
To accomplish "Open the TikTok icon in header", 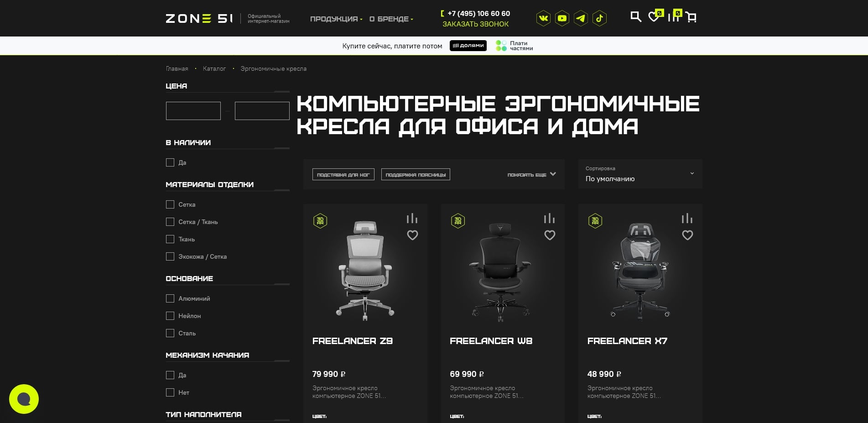I will (x=599, y=18).
